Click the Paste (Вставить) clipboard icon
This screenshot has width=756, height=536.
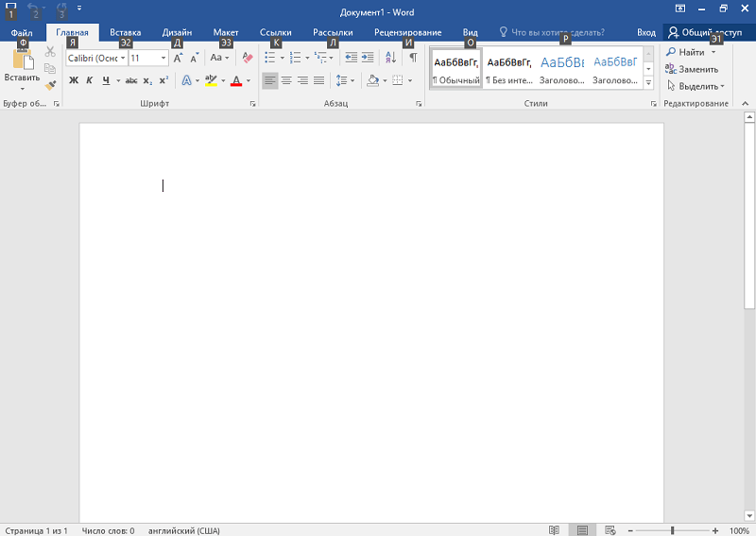pyautogui.click(x=22, y=60)
